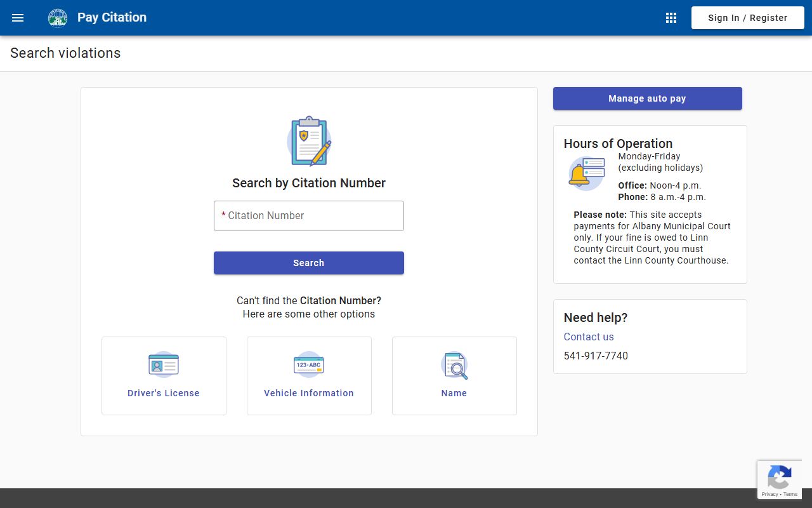The height and width of the screenshot is (508, 812).
Task: Click the city seal logo icon
Action: pyautogui.click(x=58, y=18)
